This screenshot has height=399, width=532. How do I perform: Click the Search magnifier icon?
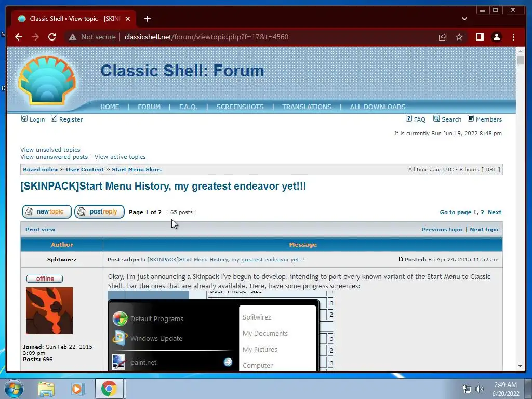(x=436, y=118)
